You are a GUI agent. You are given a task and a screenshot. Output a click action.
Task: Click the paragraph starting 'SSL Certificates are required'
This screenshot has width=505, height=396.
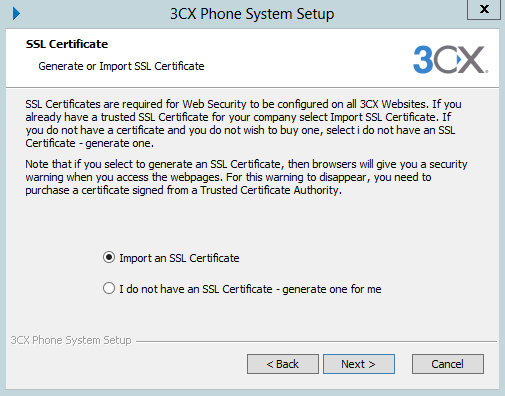click(243, 124)
